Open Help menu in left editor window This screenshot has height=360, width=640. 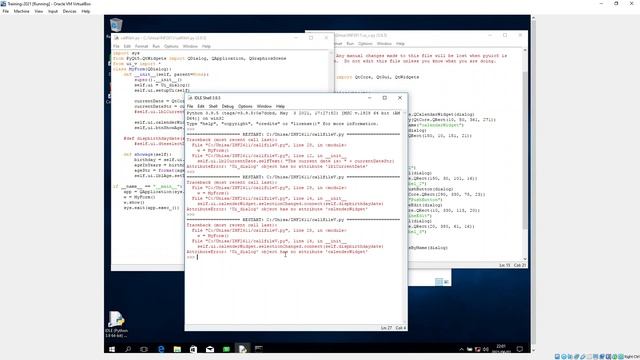coord(206,47)
